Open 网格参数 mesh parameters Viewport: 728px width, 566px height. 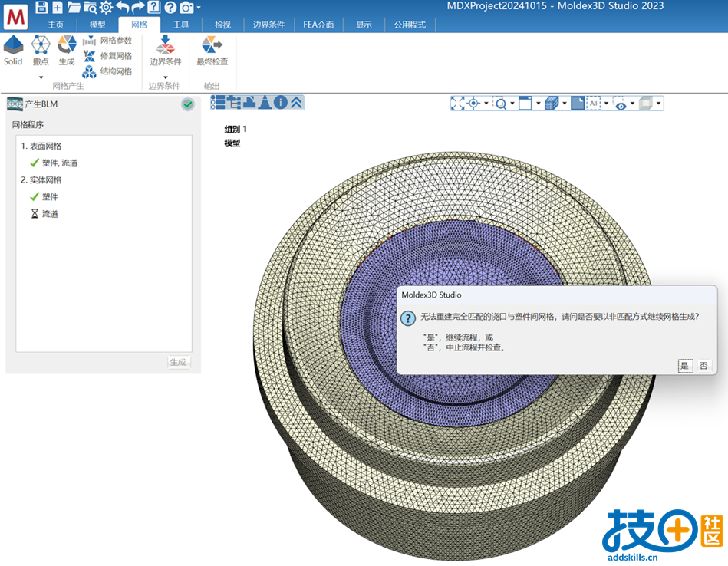pyautogui.click(x=107, y=41)
